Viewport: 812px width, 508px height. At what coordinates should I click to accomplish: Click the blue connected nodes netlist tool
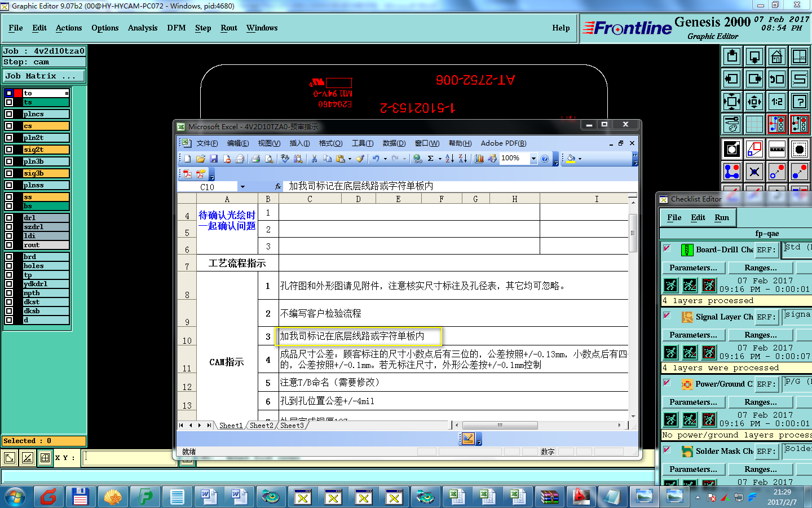(732, 172)
